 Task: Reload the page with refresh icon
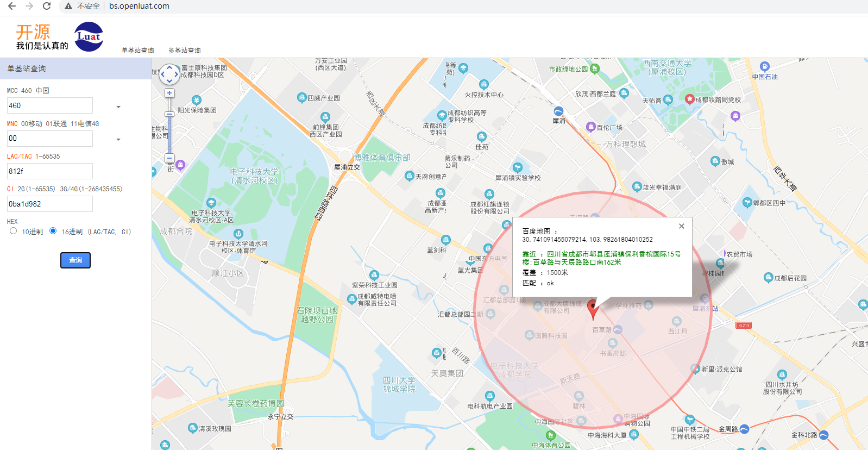pyautogui.click(x=47, y=6)
